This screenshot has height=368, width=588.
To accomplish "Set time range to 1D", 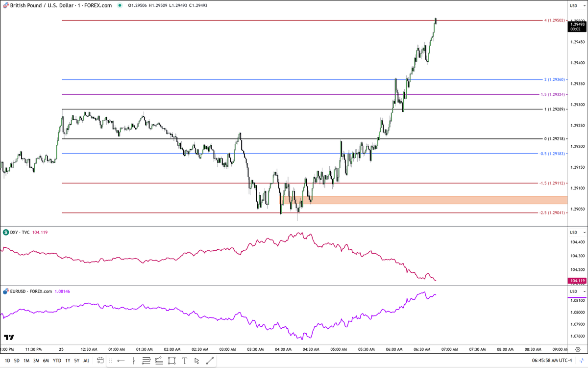I will tap(7, 361).
